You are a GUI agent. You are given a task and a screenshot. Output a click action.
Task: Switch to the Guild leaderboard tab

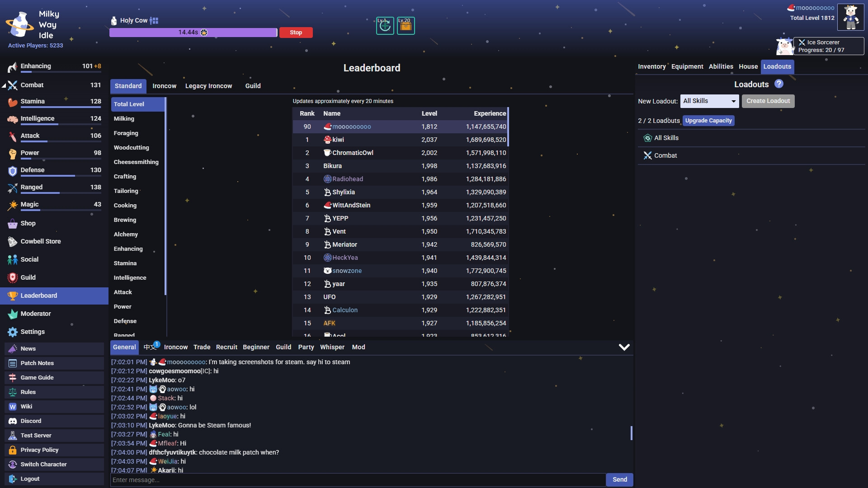(253, 86)
